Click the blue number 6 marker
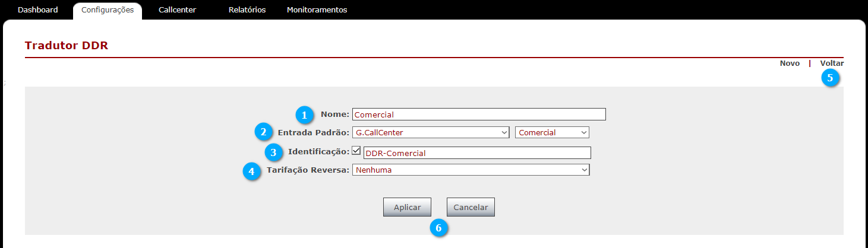Screen dimensions: 868x248 point(439,228)
